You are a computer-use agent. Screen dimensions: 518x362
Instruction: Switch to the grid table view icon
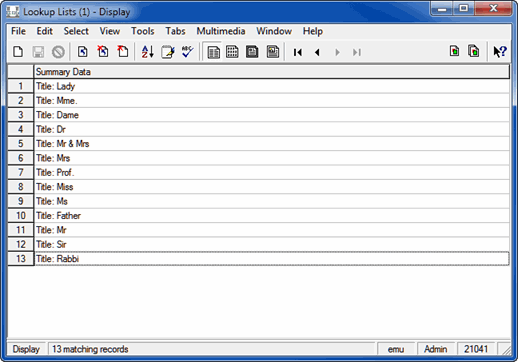pos(232,52)
